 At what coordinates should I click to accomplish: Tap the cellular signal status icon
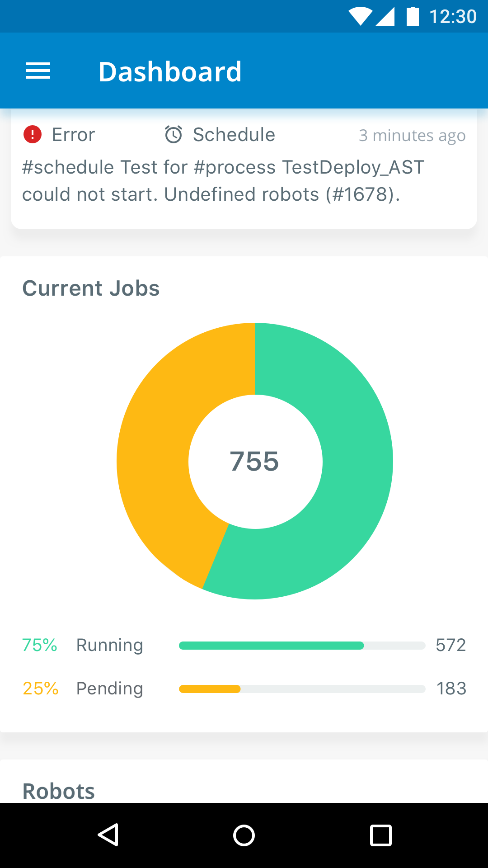(x=385, y=16)
